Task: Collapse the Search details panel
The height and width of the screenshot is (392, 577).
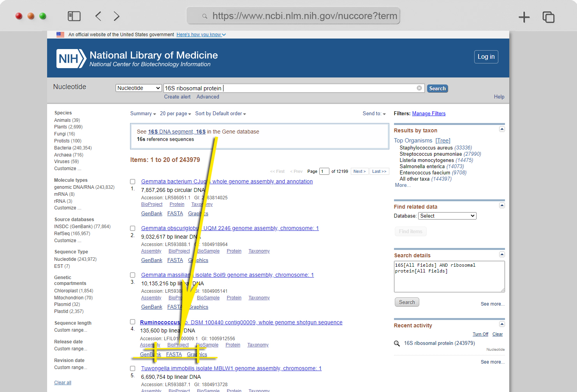Action: click(x=502, y=254)
